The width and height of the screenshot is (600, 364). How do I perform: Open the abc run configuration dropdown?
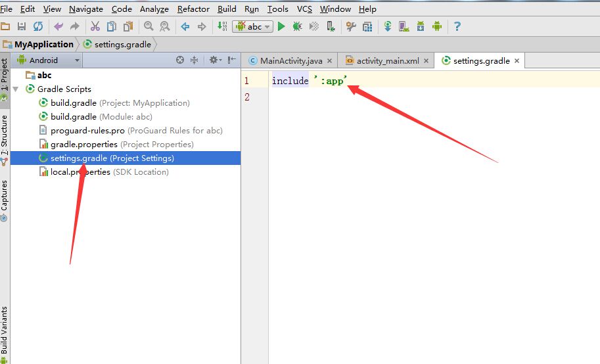(252, 26)
